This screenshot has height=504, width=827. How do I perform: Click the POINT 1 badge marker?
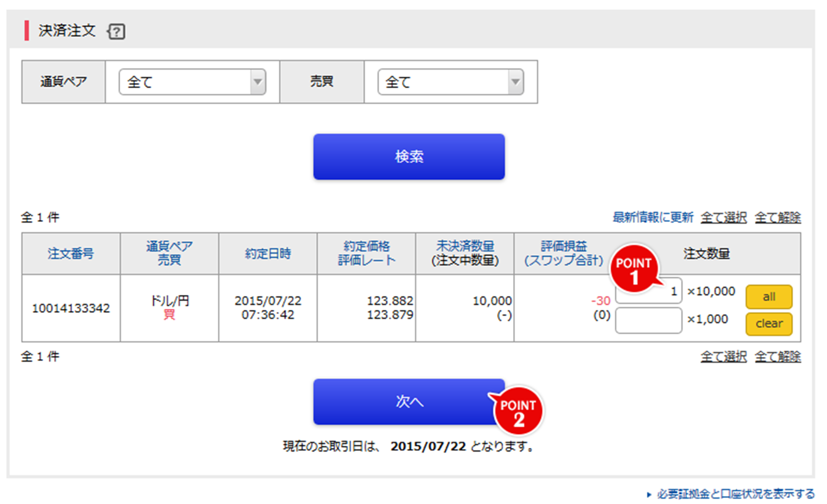point(634,269)
